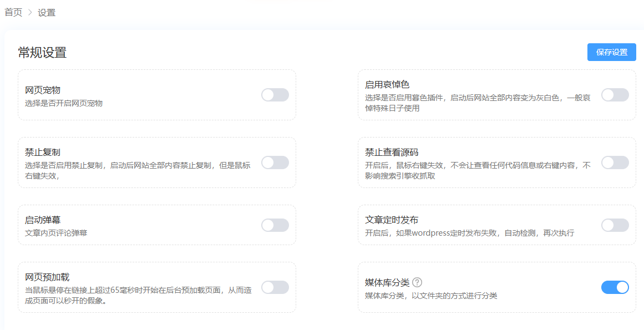This screenshot has height=330, width=644.
Task: Click description 文章内页评论弹幕
Action: pos(56,233)
